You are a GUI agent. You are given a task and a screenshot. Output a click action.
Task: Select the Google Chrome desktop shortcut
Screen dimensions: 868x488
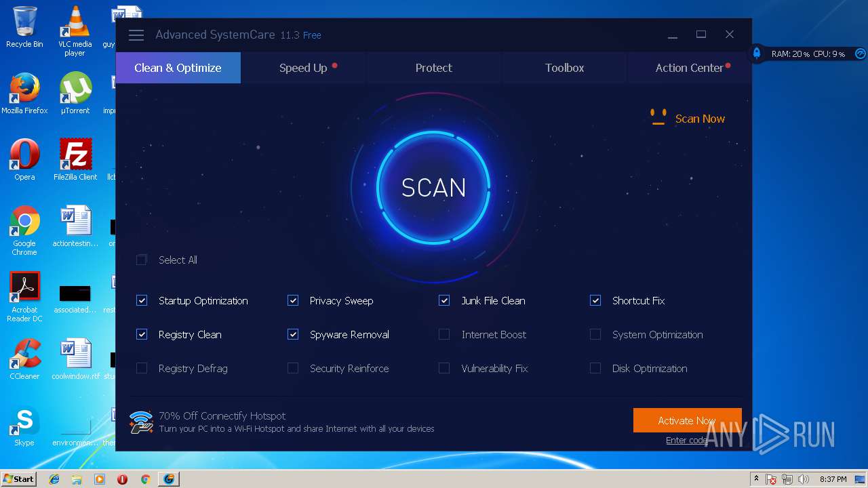[24, 231]
